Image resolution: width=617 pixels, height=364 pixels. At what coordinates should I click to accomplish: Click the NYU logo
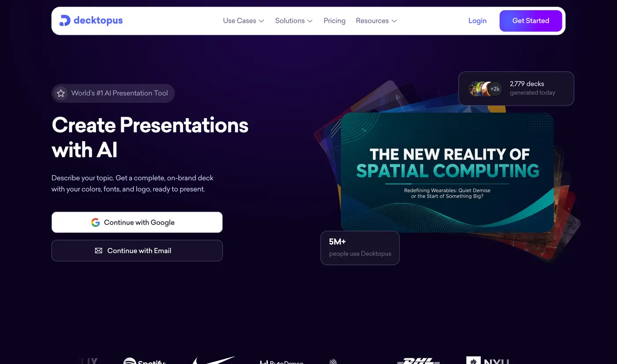pos(488,360)
